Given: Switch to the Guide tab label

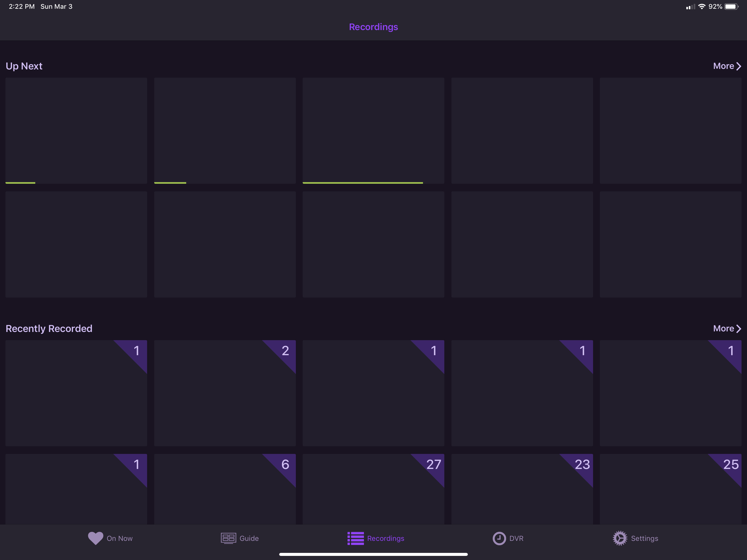Looking at the screenshot, I should (249, 538).
